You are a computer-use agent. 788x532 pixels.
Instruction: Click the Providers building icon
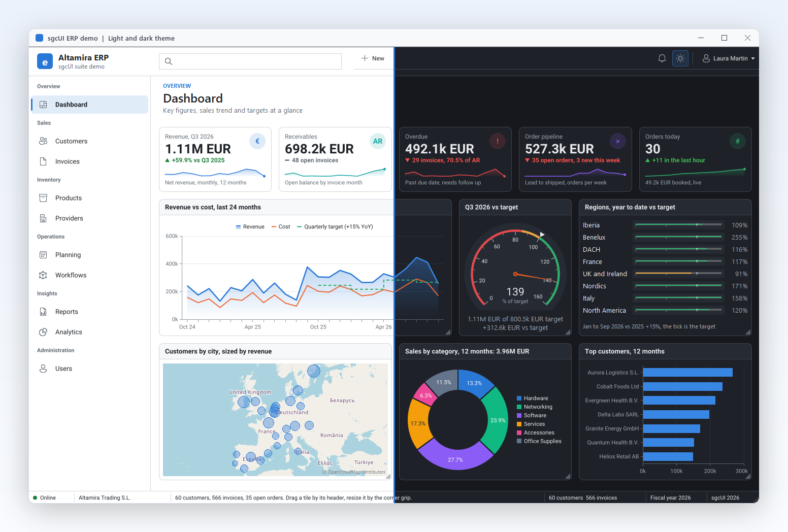coord(43,218)
